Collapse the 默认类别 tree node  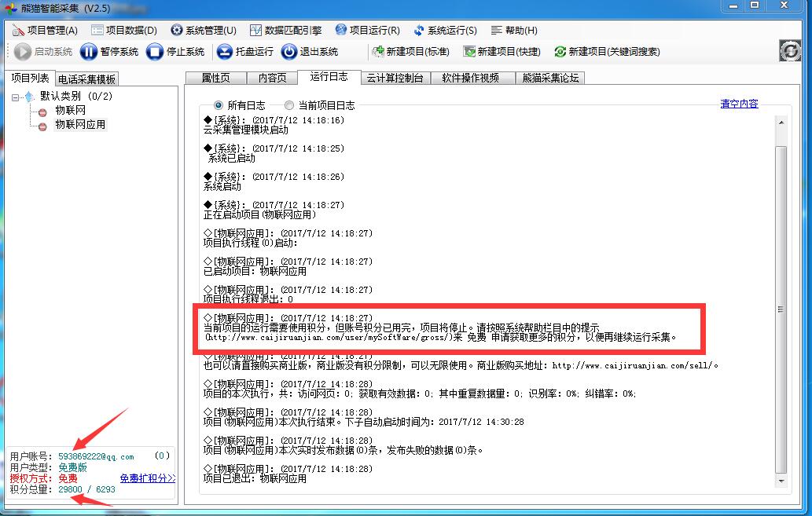pyautogui.click(x=17, y=97)
